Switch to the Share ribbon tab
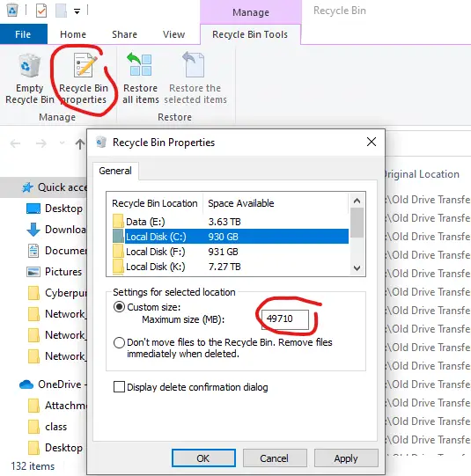This screenshot has height=476, width=471. (x=124, y=34)
